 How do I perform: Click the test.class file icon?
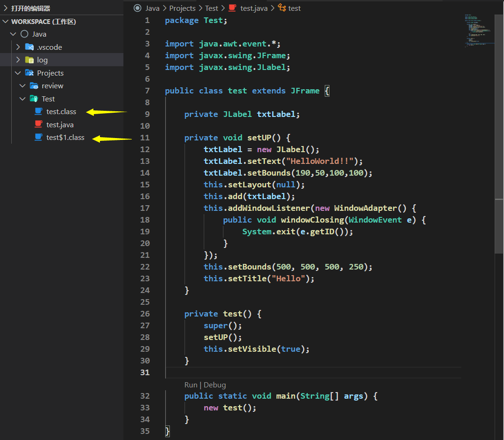[x=38, y=111]
